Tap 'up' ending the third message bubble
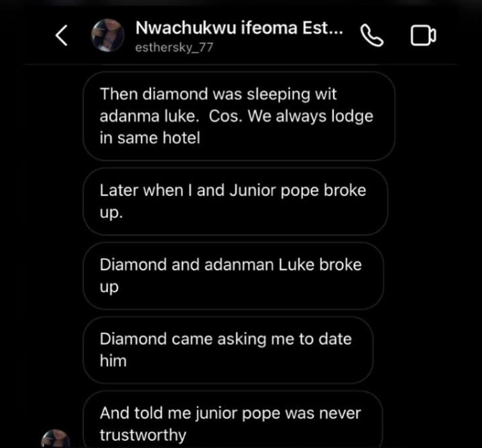The image size is (482, 448). tap(109, 286)
